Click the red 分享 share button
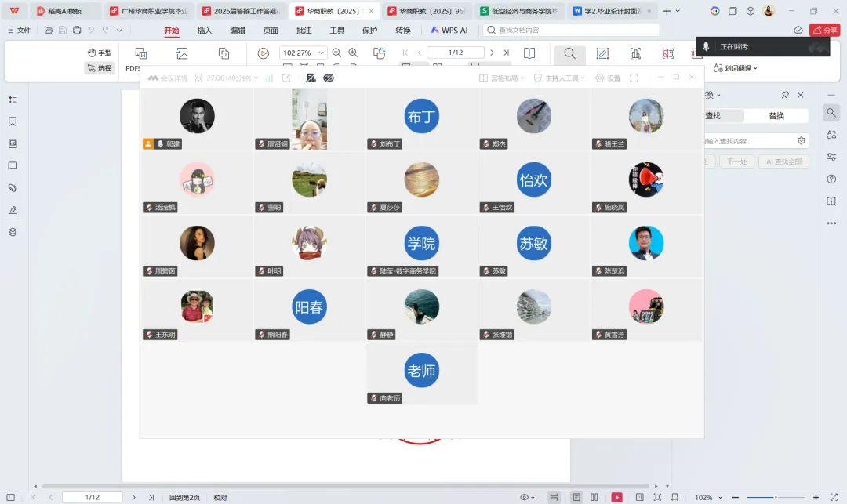Screen dimensions: 847x504 coord(825,31)
